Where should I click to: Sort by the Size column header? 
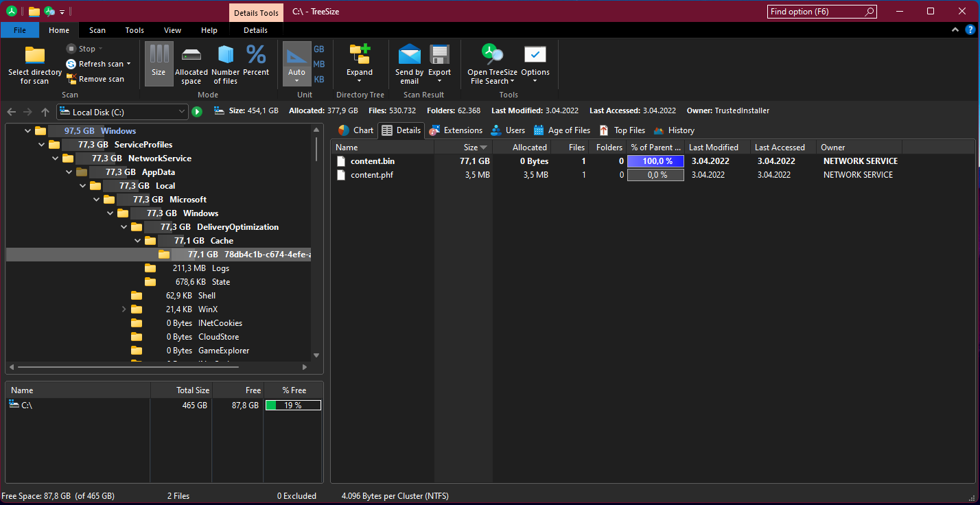pos(463,148)
